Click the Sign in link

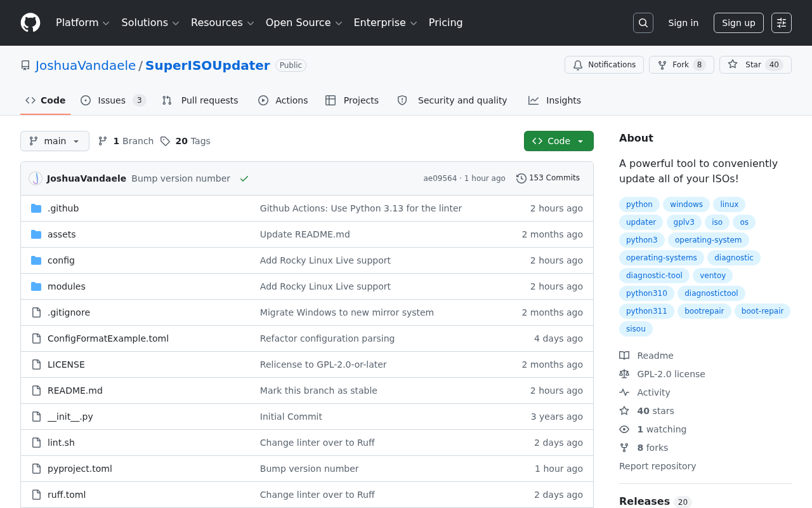[x=683, y=23]
